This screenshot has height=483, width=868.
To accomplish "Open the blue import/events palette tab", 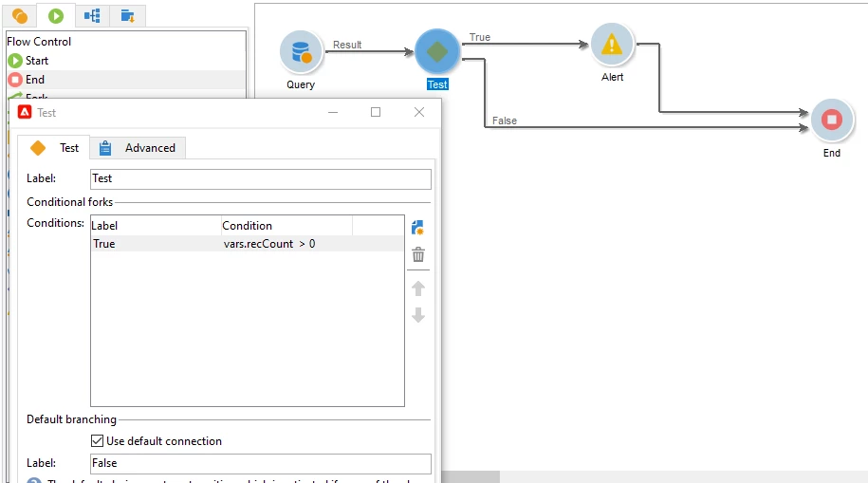I will coord(128,16).
